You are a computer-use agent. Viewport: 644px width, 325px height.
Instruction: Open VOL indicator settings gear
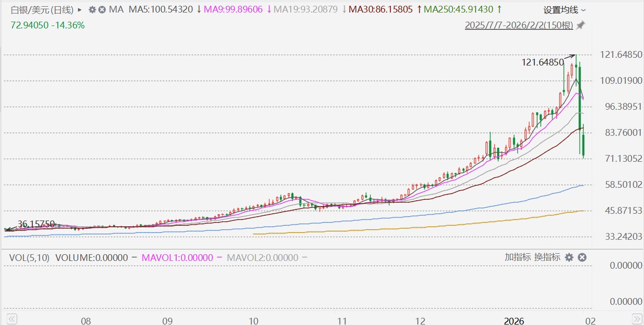click(569, 258)
